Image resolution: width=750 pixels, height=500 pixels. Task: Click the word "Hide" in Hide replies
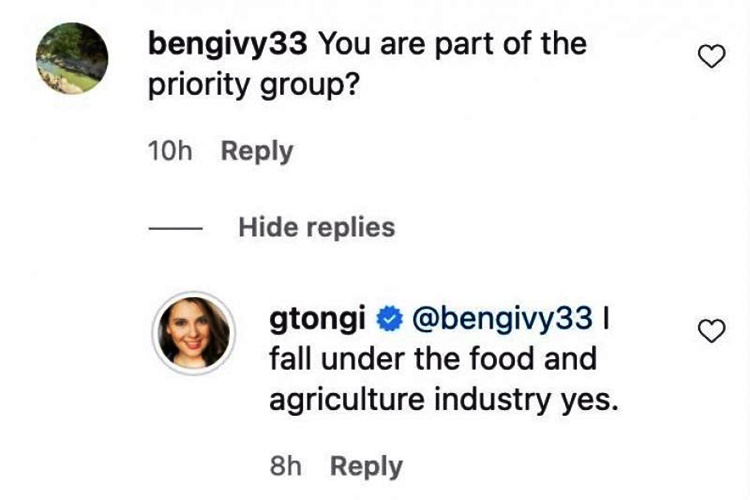point(268,228)
